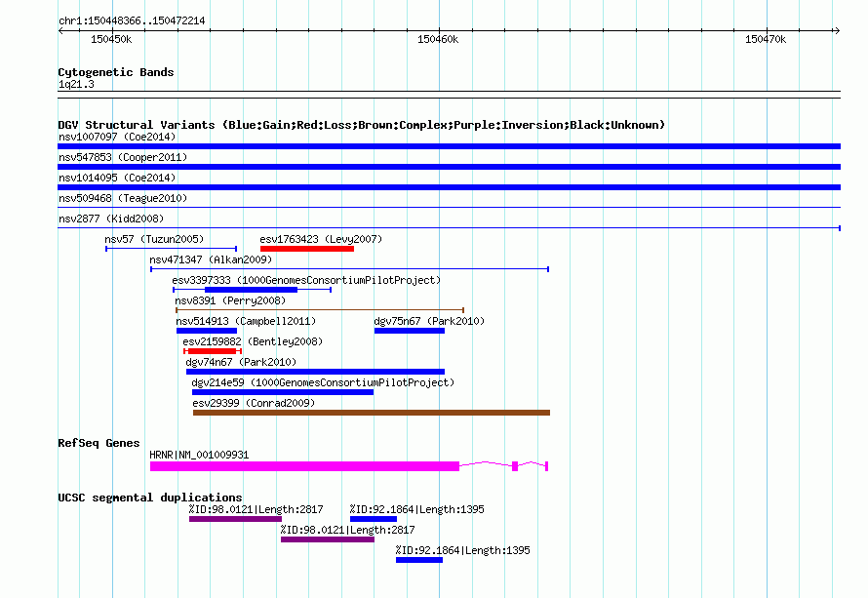Click the magenta HRNR gene exon block
Screen dimensions: 868x598
click(x=304, y=466)
